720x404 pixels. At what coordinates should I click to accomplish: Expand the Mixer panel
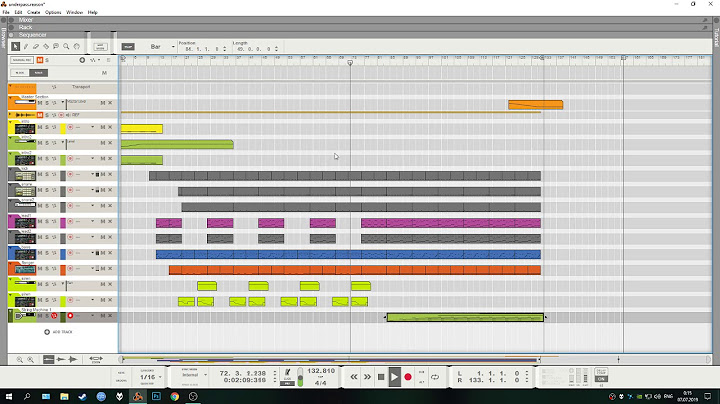click(x=11, y=20)
